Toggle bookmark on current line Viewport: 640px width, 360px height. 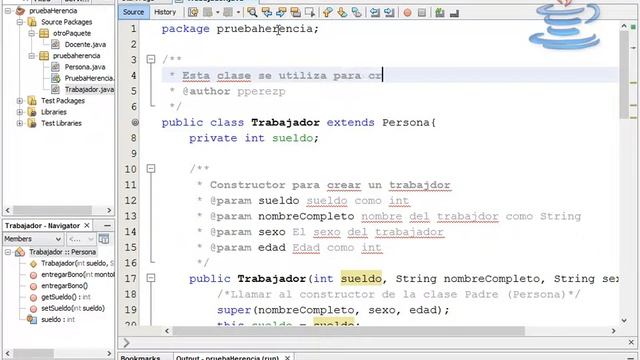click(x=356, y=12)
